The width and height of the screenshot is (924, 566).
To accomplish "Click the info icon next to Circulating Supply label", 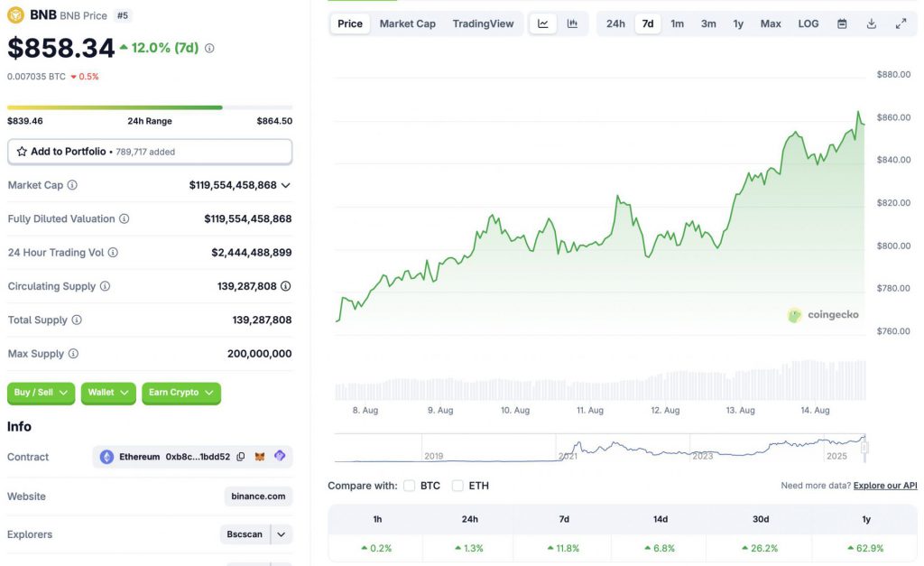I will click(x=105, y=286).
